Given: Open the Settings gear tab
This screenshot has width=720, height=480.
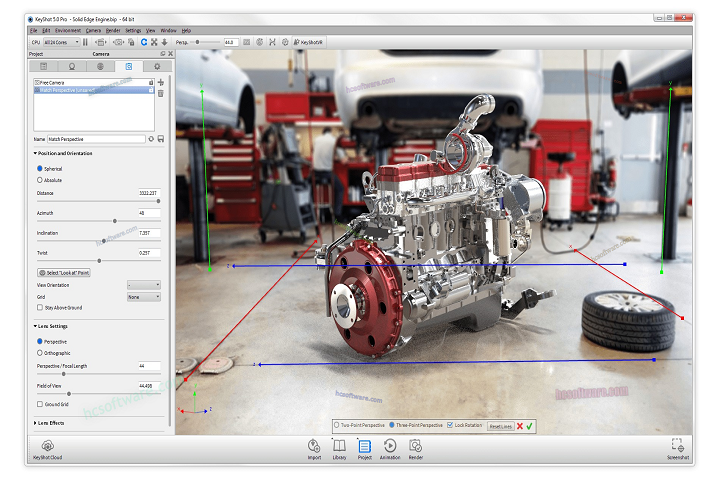Looking at the screenshot, I should [x=157, y=67].
